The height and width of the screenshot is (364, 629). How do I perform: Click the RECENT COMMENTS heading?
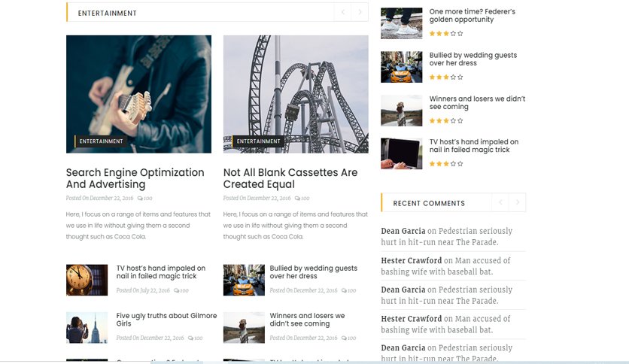pyautogui.click(x=429, y=203)
